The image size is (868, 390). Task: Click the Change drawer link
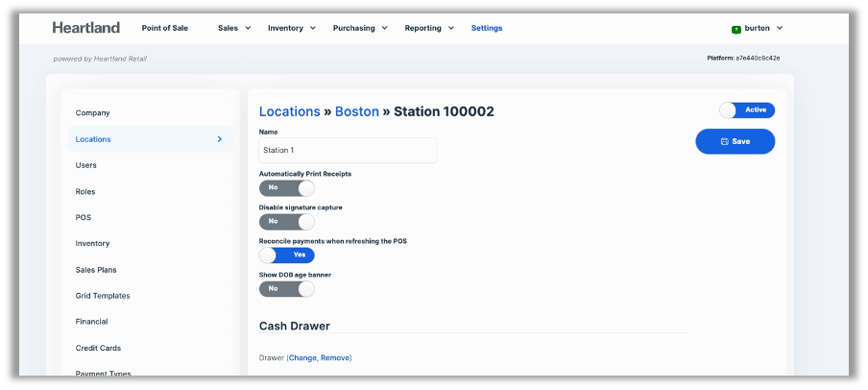(302, 358)
